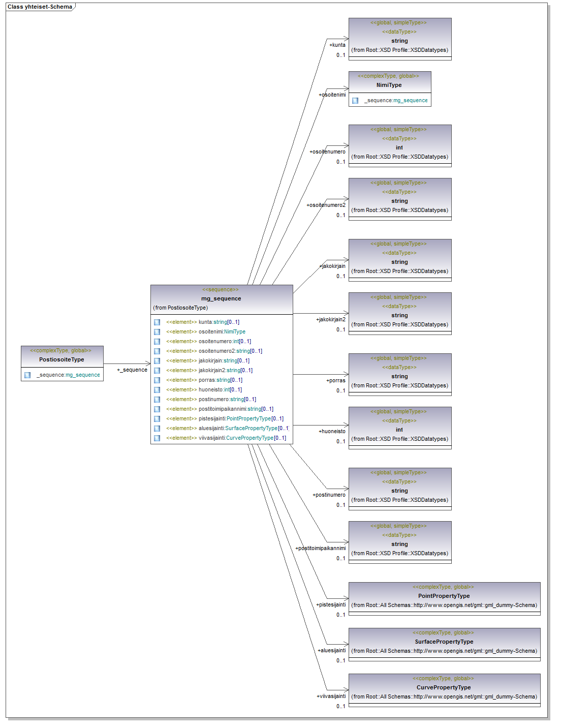Select the Class yhteiset-Schema diagram title tab
The width and height of the screenshot is (561, 728).
click(40, 7)
